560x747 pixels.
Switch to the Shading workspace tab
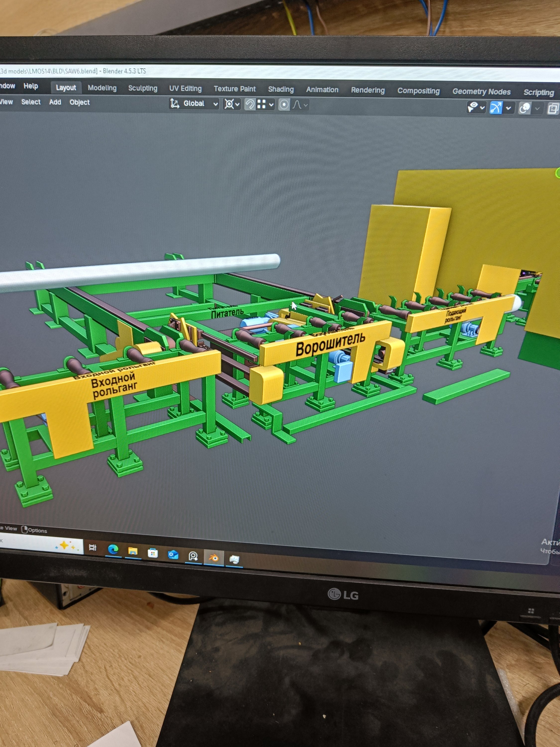tap(281, 89)
